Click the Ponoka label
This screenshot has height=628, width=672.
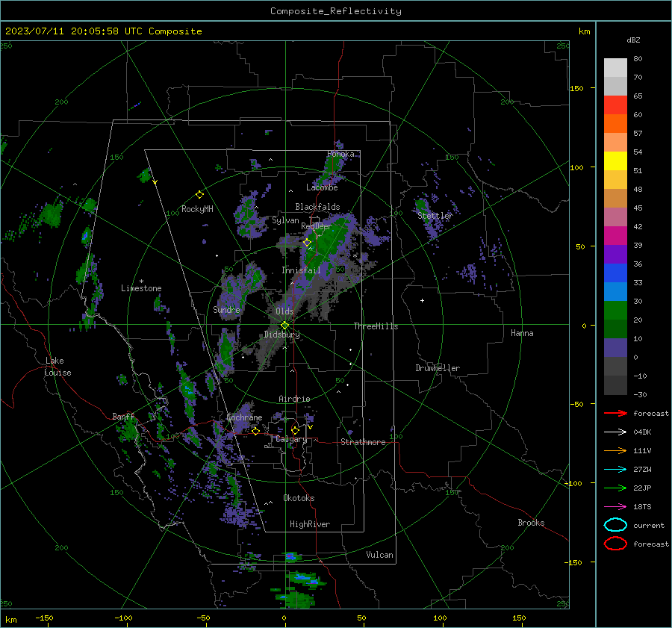[340, 154]
